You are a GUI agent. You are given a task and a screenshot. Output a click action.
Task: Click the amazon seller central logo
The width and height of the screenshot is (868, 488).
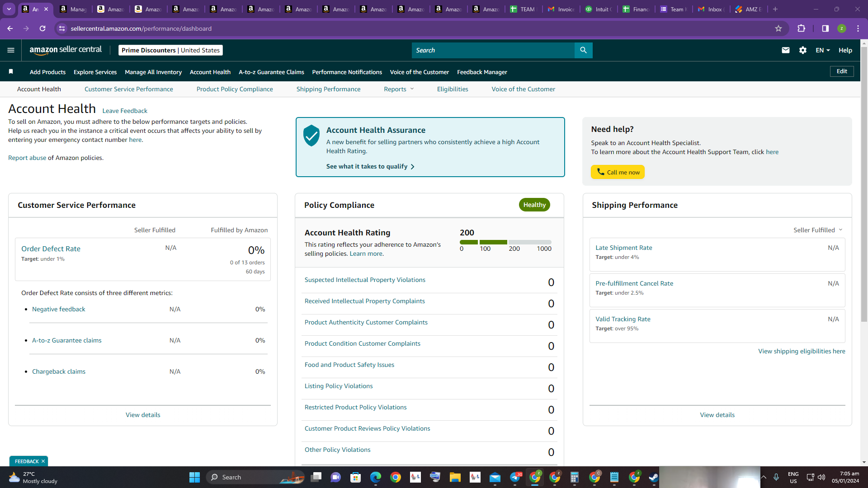tap(66, 50)
